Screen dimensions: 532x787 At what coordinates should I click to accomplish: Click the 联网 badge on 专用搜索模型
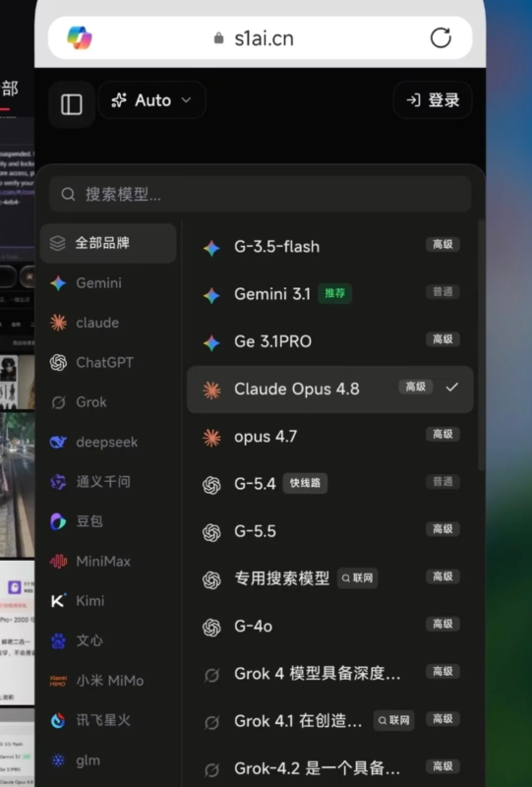coord(357,578)
